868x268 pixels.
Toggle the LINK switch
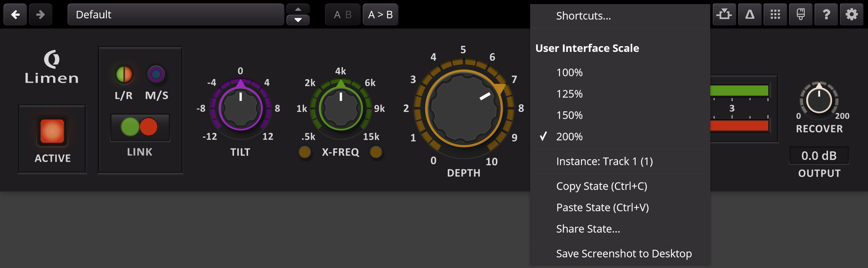pos(140,127)
